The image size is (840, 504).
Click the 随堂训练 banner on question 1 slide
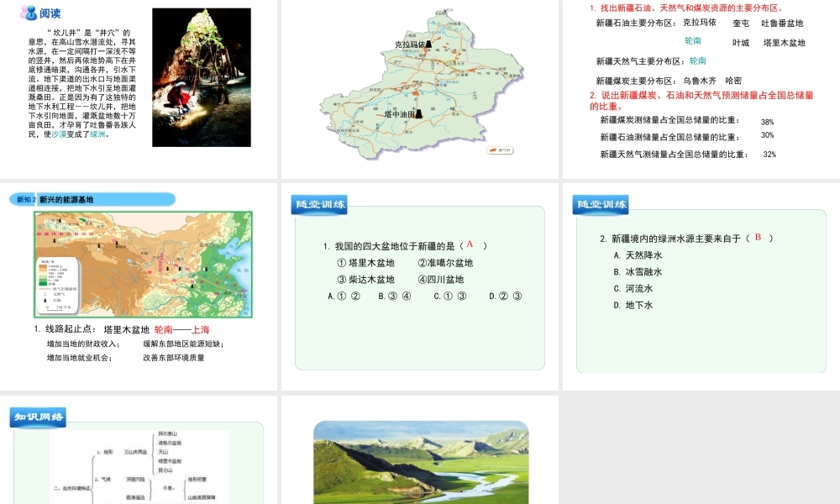(319, 204)
